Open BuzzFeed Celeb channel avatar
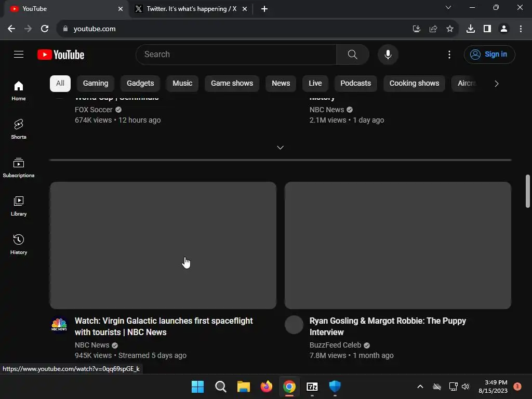The width and height of the screenshot is (532, 399). click(x=294, y=325)
